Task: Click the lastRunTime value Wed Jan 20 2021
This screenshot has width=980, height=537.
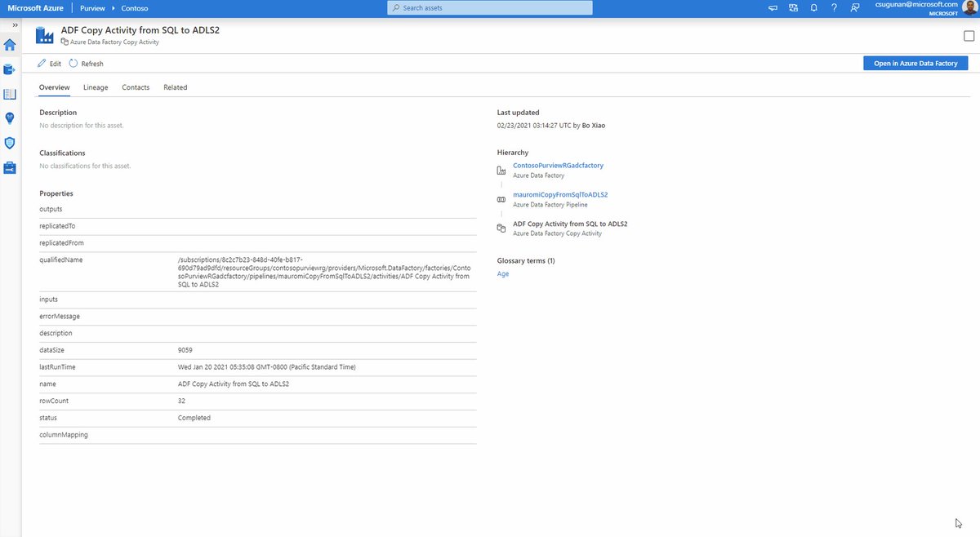Action: click(x=266, y=367)
